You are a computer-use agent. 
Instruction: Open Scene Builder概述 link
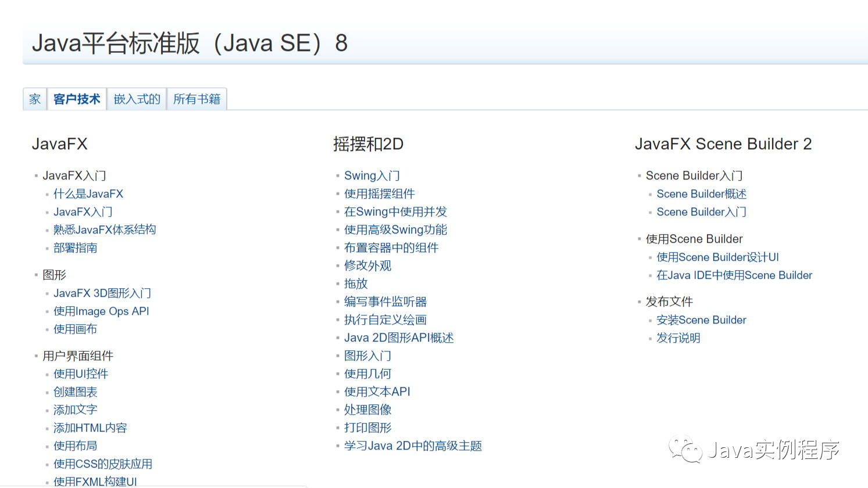[702, 194]
